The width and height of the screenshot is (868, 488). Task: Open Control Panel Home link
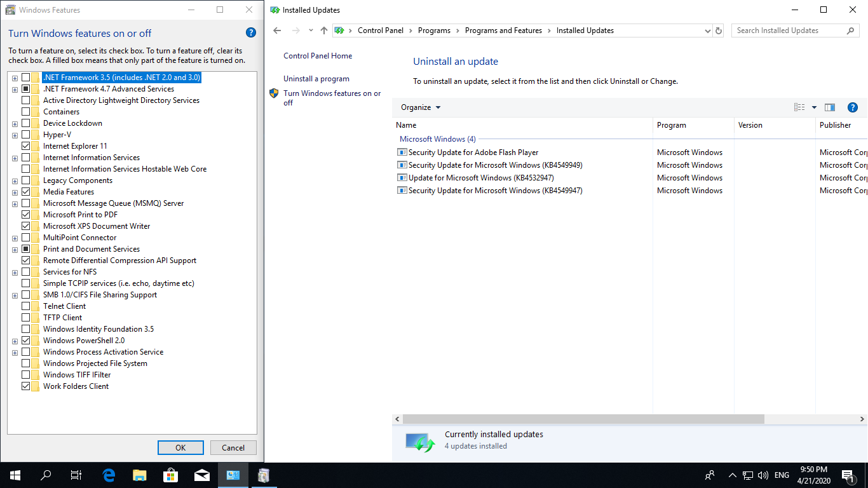click(318, 56)
